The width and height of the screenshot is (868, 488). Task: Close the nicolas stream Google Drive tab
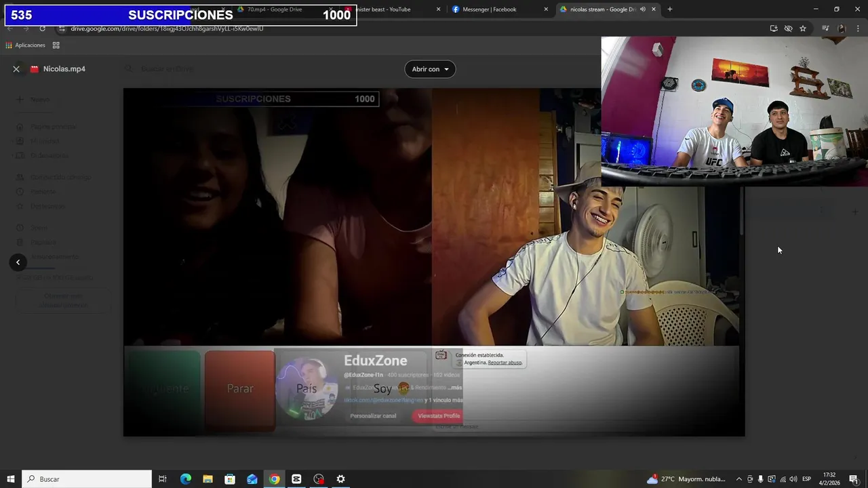click(x=654, y=9)
